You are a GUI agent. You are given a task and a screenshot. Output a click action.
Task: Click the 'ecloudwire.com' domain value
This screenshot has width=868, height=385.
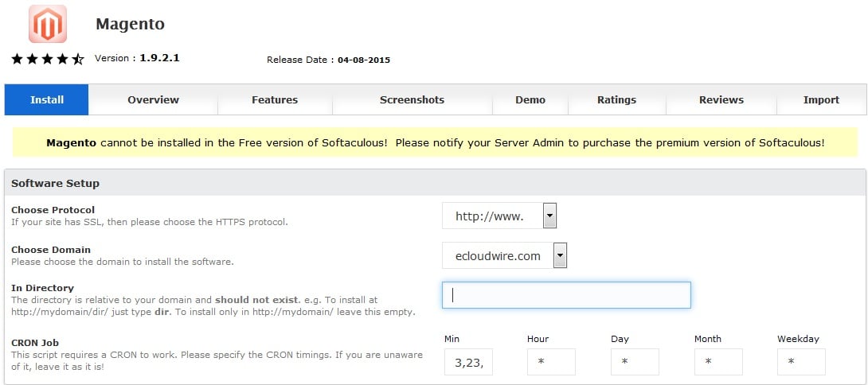click(x=498, y=256)
